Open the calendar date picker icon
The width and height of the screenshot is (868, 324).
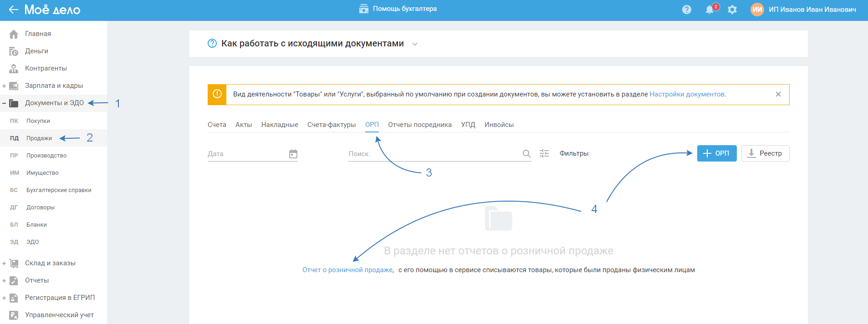pyautogui.click(x=293, y=154)
